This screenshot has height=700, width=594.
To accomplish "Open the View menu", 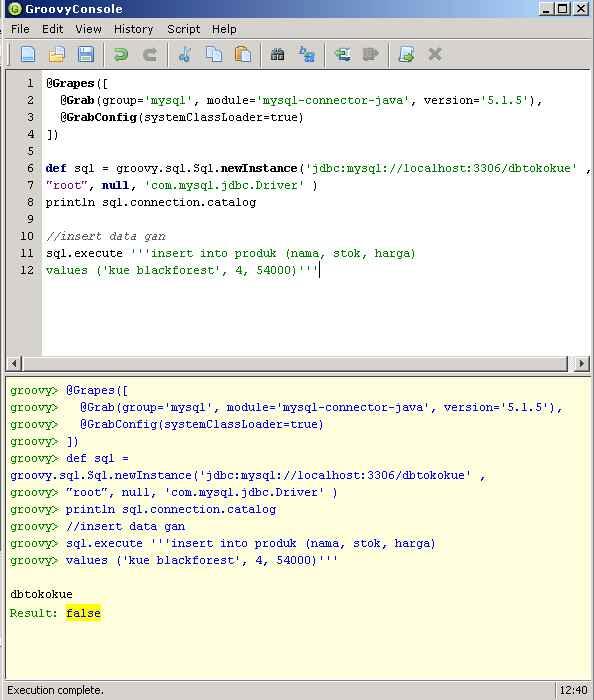I will click(x=88, y=29).
